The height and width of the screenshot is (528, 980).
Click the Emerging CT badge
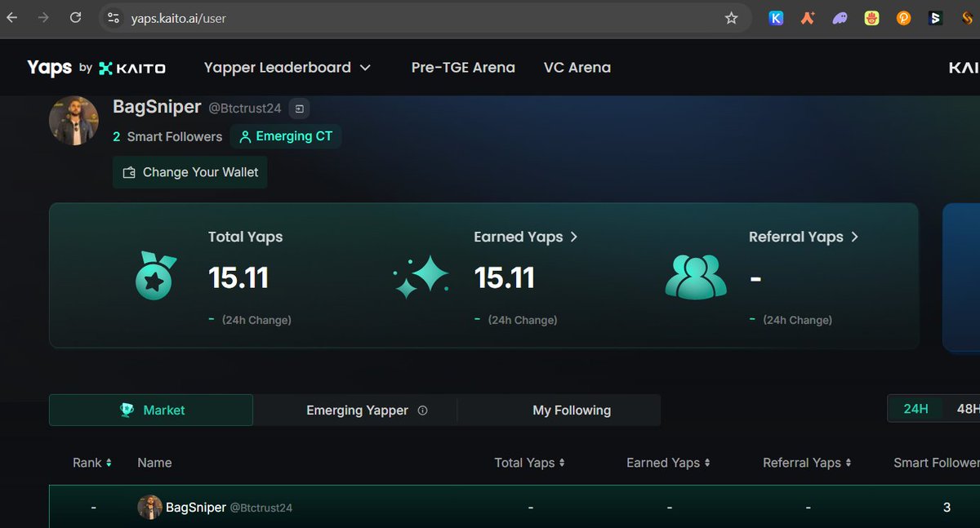(x=286, y=136)
